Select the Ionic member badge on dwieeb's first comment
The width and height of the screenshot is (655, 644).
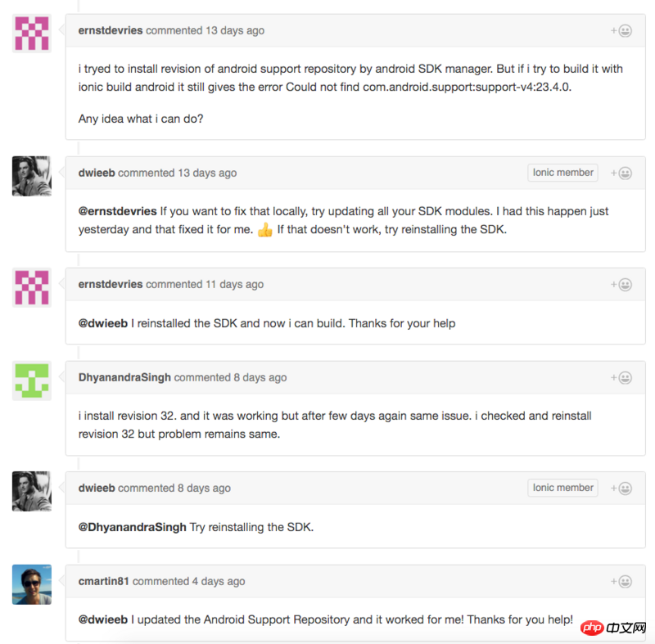point(562,173)
